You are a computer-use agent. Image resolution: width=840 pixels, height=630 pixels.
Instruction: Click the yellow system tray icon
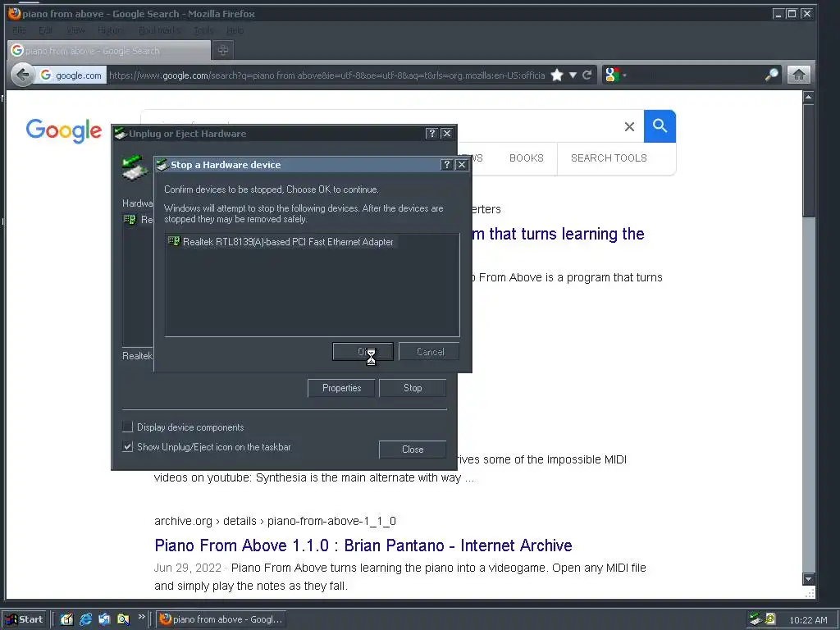click(770, 619)
